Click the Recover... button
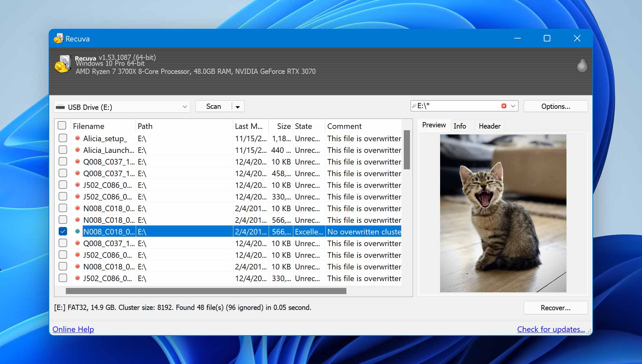The width and height of the screenshot is (642, 364). [555, 308]
